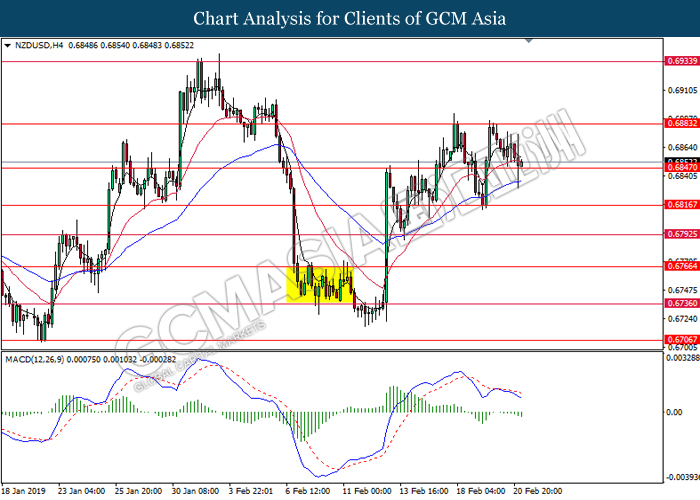700x500 pixels.
Task: Click the 0.67240 price scale value
Action: [682, 319]
